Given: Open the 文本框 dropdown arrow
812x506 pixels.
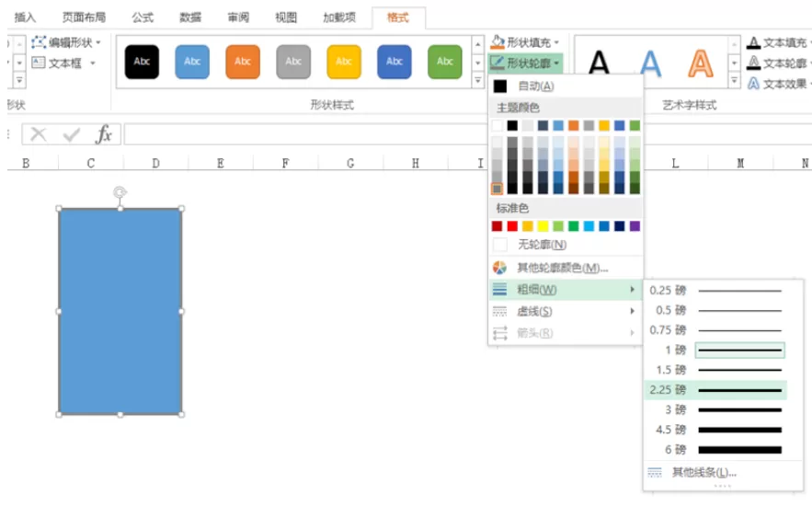Looking at the screenshot, I should 93,63.
